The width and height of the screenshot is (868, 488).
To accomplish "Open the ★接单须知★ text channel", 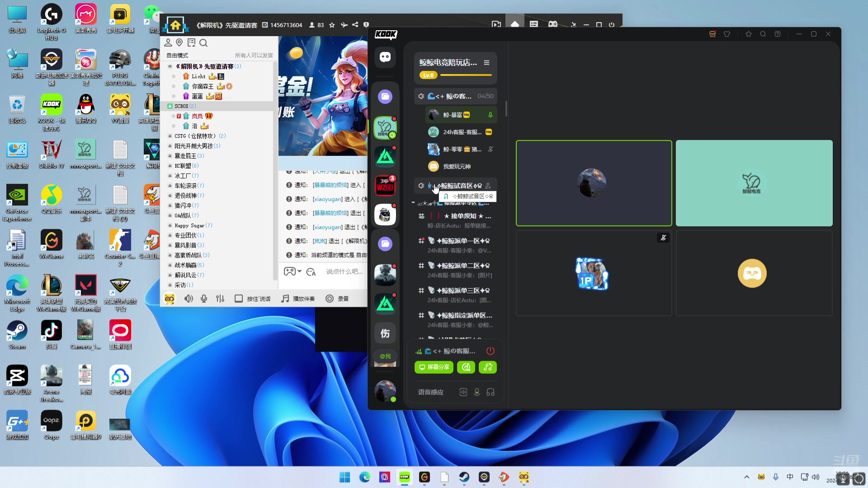I will 456,221.
